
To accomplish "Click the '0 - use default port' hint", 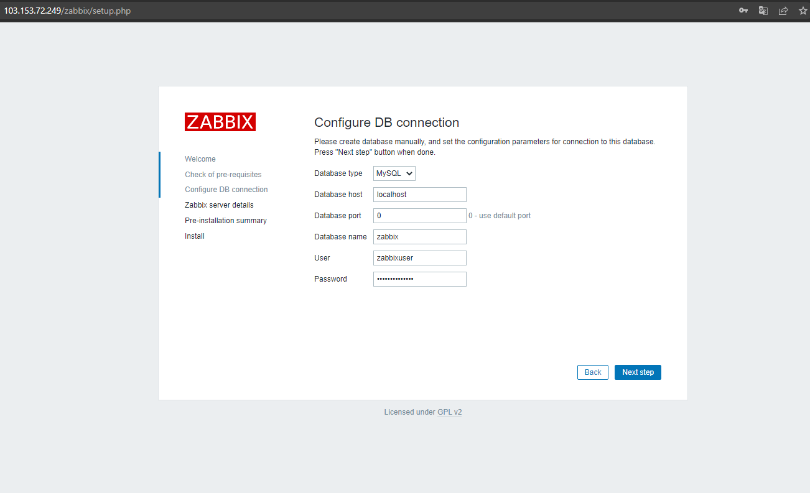I will [x=500, y=215].
